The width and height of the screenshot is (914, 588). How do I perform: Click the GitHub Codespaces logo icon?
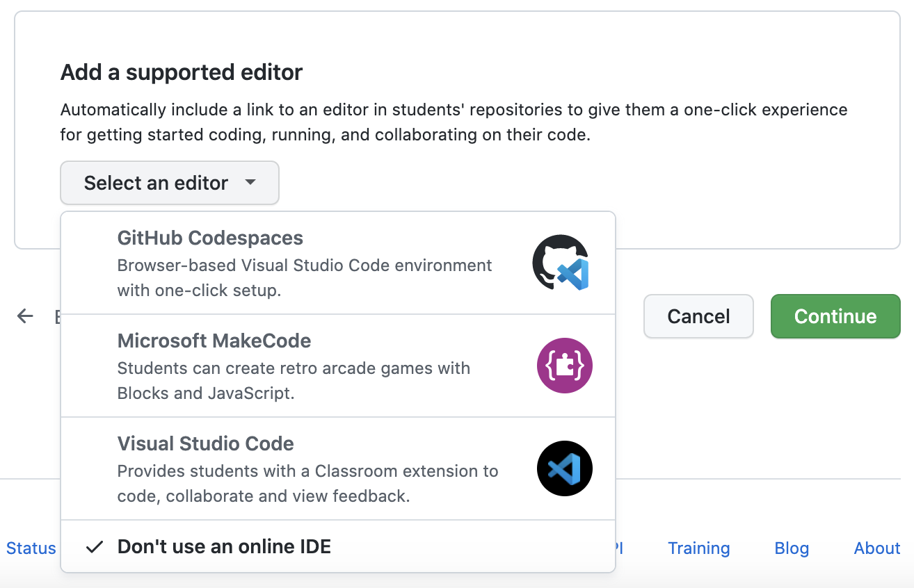pyautogui.click(x=561, y=263)
